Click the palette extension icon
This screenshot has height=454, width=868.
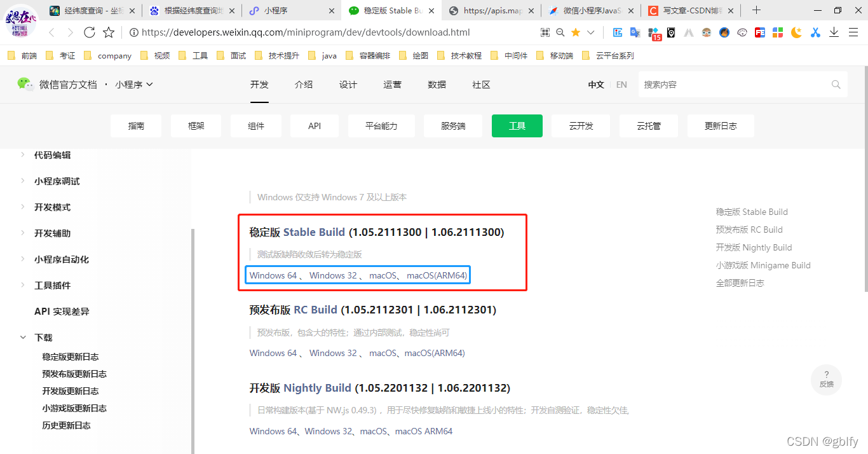742,32
